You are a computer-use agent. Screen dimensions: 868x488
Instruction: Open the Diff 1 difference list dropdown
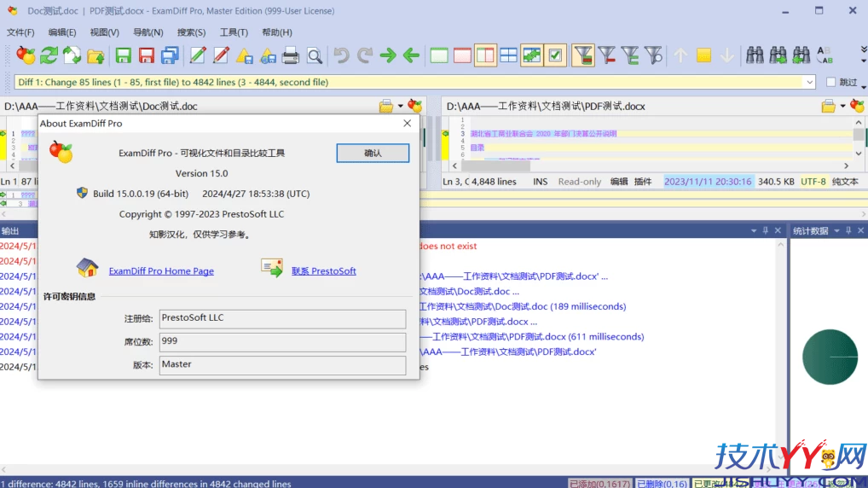click(x=809, y=82)
